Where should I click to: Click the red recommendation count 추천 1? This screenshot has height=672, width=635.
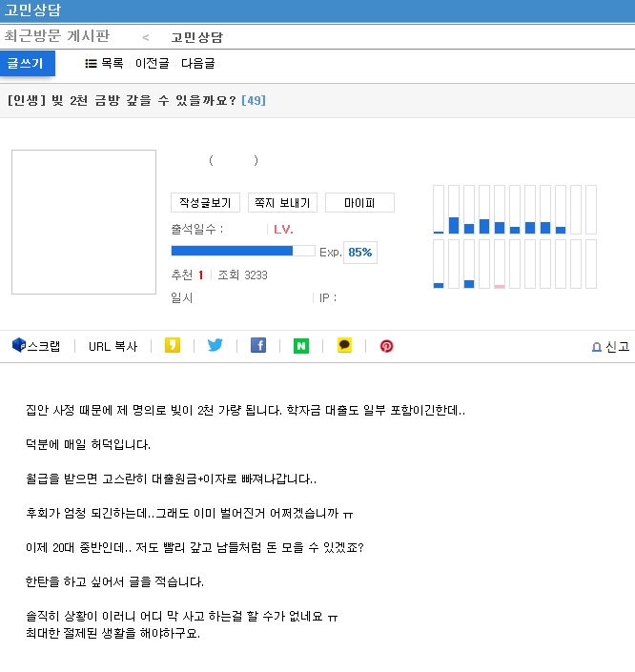[x=188, y=275]
